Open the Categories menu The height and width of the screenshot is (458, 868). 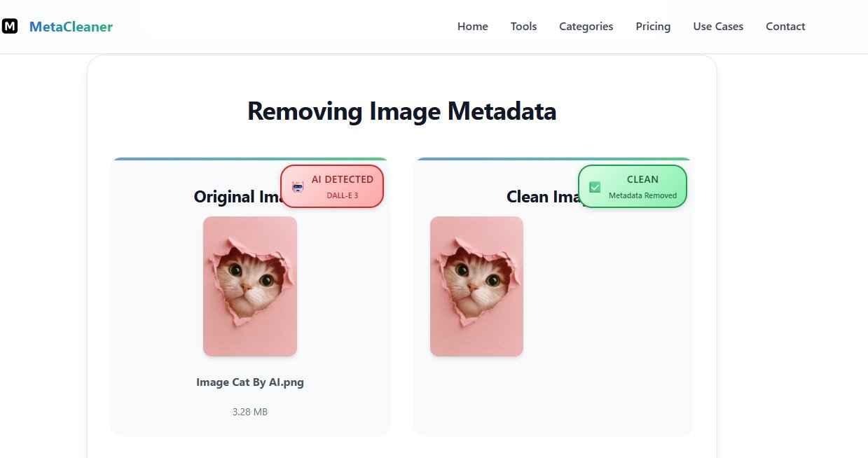pos(586,27)
